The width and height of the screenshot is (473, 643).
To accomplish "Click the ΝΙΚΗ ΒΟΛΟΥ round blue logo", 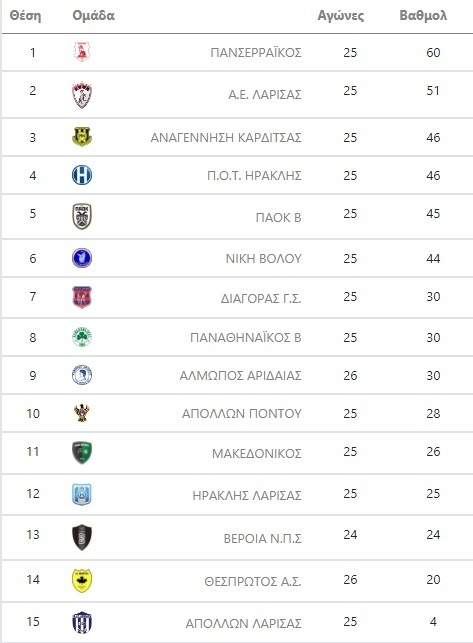I will pyautogui.click(x=82, y=258).
